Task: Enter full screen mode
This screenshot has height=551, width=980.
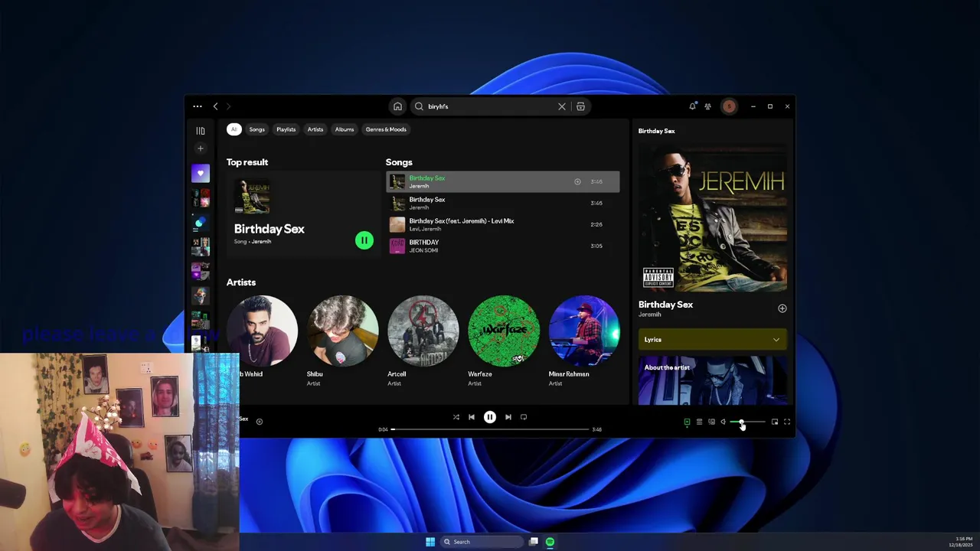Action: [787, 422]
